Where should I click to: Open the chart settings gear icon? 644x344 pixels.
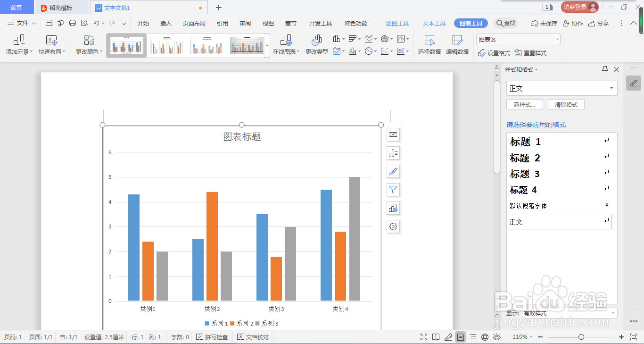coord(393,227)
